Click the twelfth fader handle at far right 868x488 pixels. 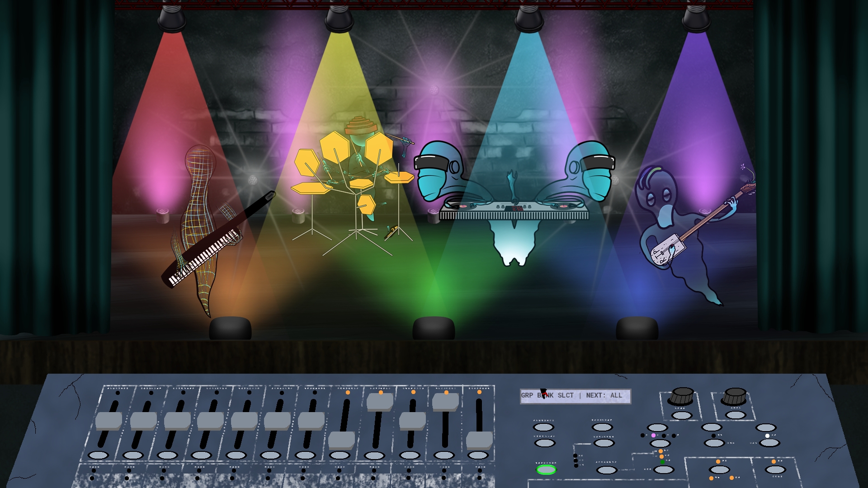click(479, 440)
